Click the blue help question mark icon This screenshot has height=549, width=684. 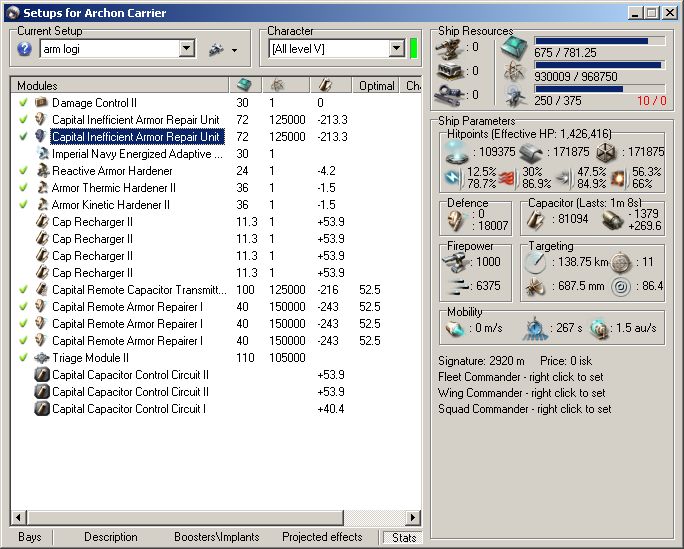[24, 49]
